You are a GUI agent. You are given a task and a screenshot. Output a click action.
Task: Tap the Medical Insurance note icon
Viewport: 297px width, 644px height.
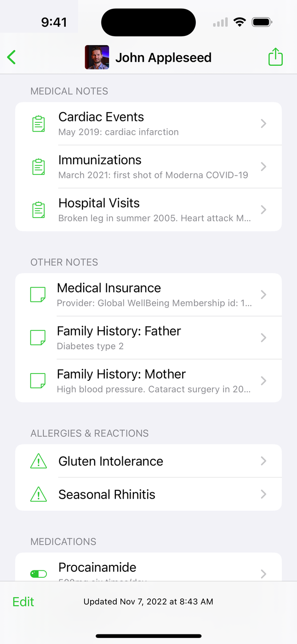pos(38,295)
